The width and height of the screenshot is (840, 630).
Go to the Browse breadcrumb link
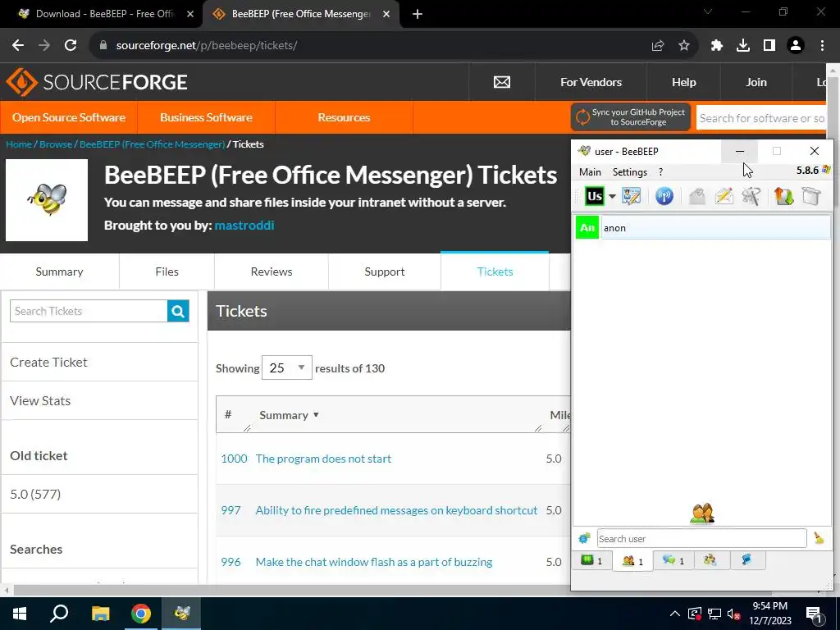pyautogui.click(x=56, y=144)
